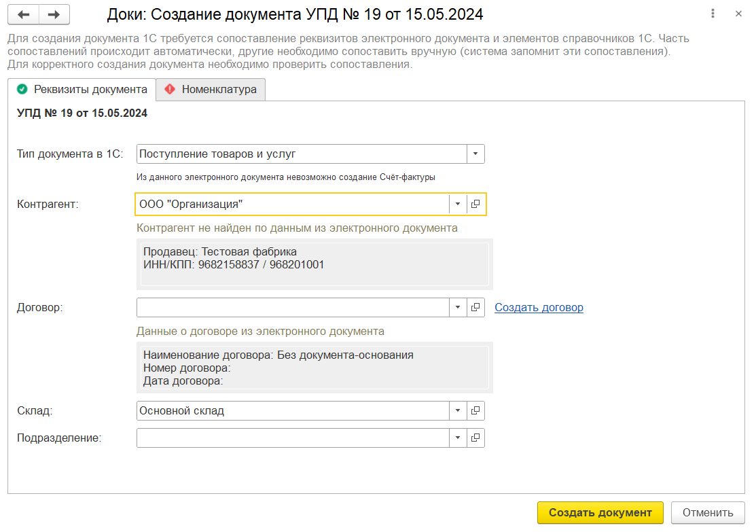756x532 pixels.
Task: Click the Контрагент не найден warning text
Action: (x=297, y=228)
